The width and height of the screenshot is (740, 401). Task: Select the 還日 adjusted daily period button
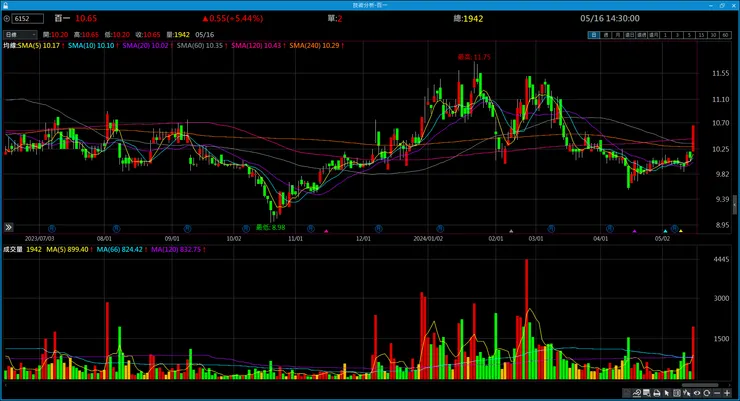(x=630, y=35)
